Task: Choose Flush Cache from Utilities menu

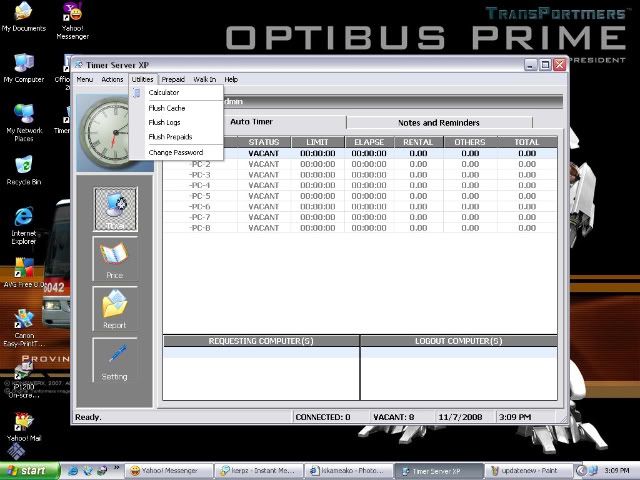Action: click(176, 108)
